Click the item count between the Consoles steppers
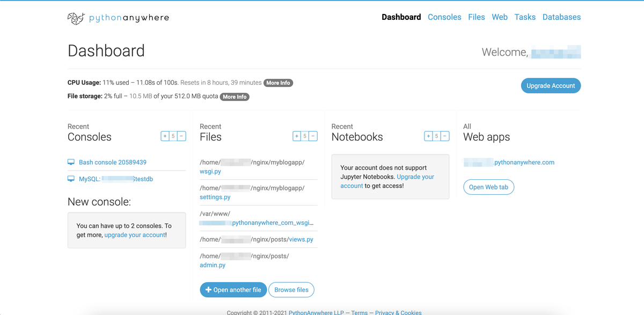 pyautogui.click(x=173, y=136)
